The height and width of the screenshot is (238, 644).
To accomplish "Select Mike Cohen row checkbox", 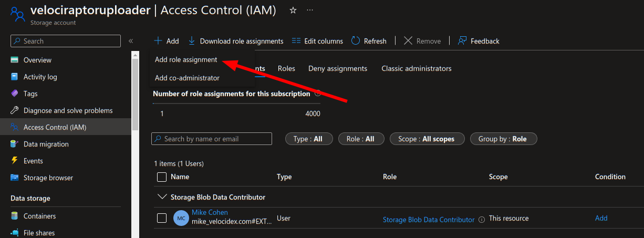I will click(162, 218).
